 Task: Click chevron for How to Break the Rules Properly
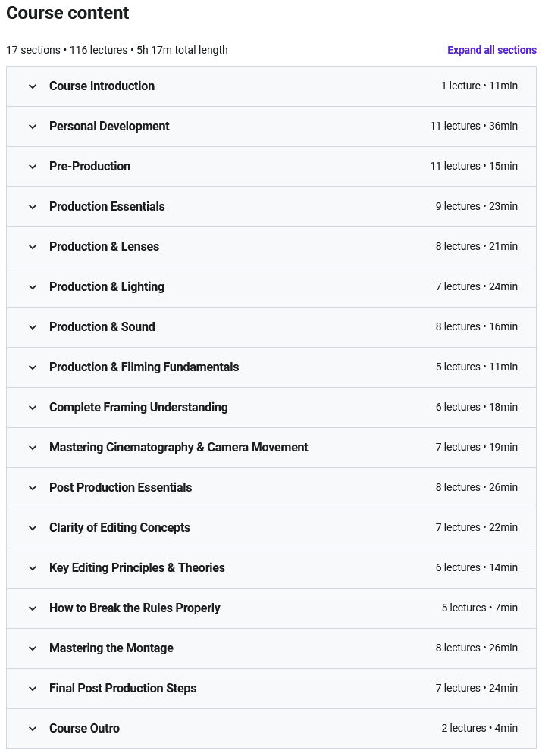coord(33,608)
